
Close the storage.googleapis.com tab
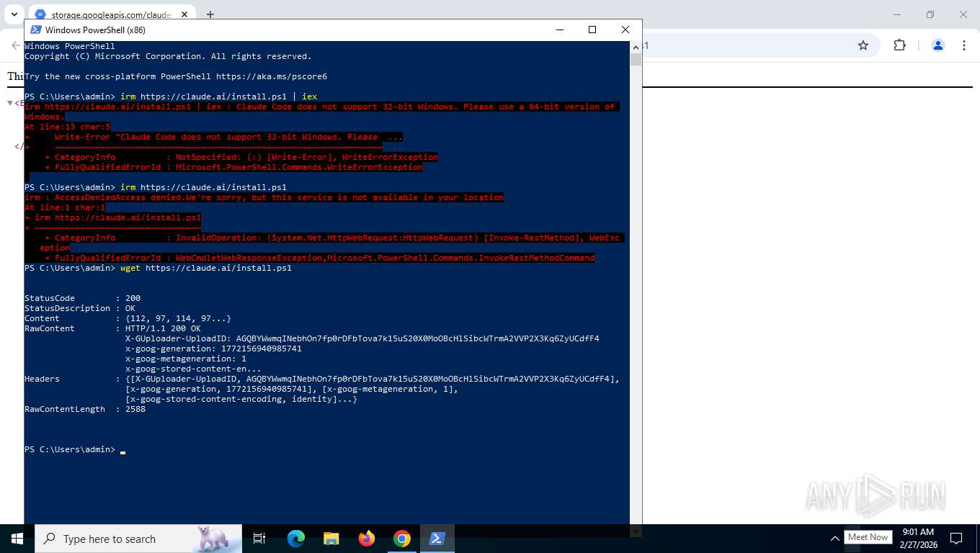(x=184, y=14)
